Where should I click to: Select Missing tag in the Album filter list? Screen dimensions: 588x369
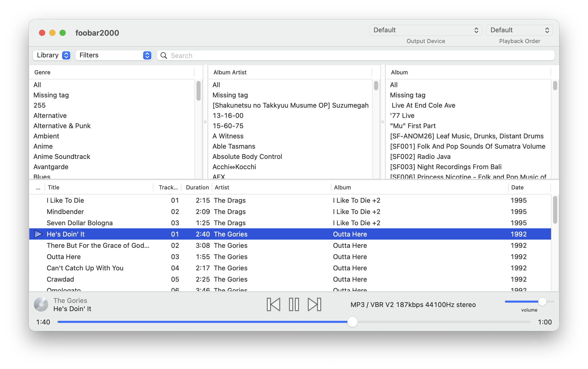tap(468, 95)
